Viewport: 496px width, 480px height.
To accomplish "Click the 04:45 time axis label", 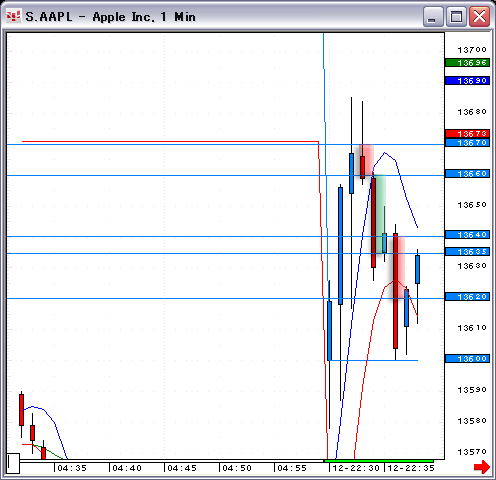I will pyautogui.click(x=182, y=468).
